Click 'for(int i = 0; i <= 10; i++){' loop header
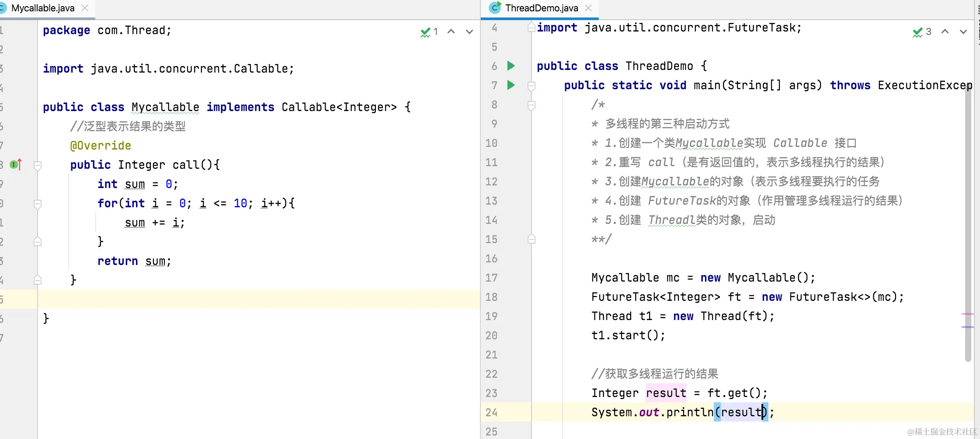Screen dimensions: 980x439 (x=196, y=203)
